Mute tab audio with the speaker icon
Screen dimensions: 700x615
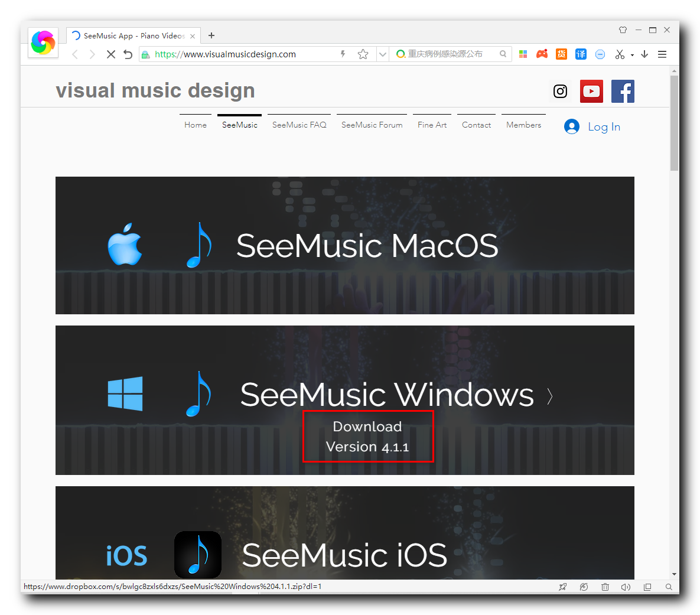coord(626,587)
